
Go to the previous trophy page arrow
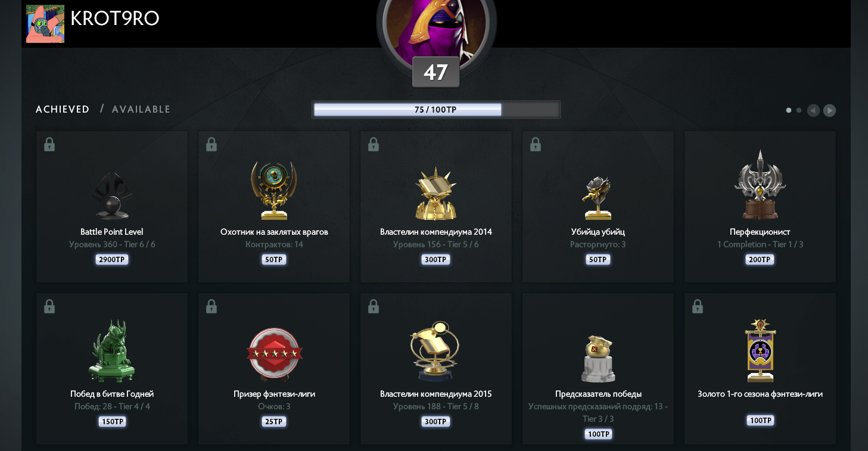tap(813, 110)
